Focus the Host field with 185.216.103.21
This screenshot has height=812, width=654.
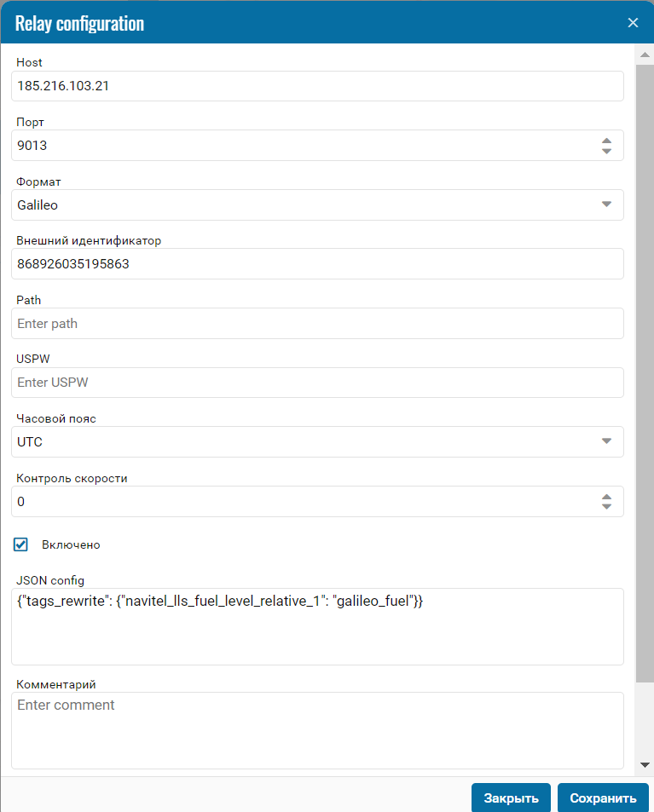[x=317, y=86]
